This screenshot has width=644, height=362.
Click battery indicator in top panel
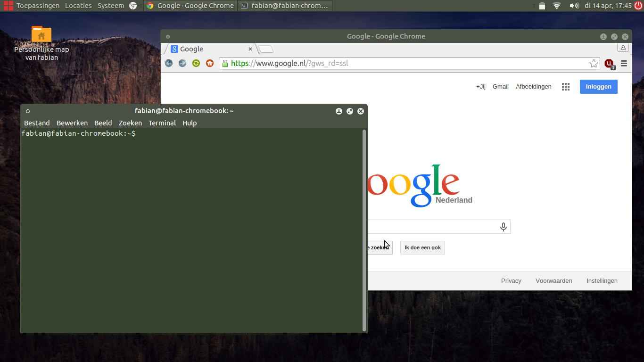542,6
